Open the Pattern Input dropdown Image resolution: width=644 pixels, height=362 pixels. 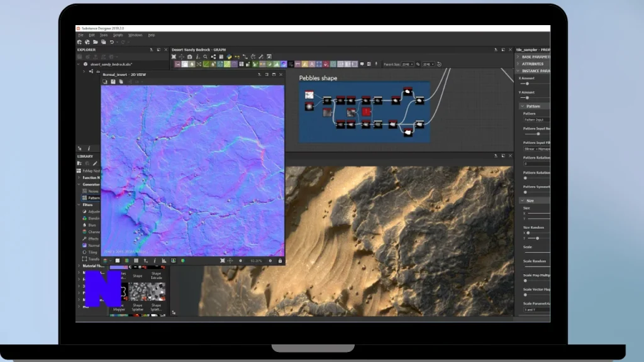coord(537,120)
